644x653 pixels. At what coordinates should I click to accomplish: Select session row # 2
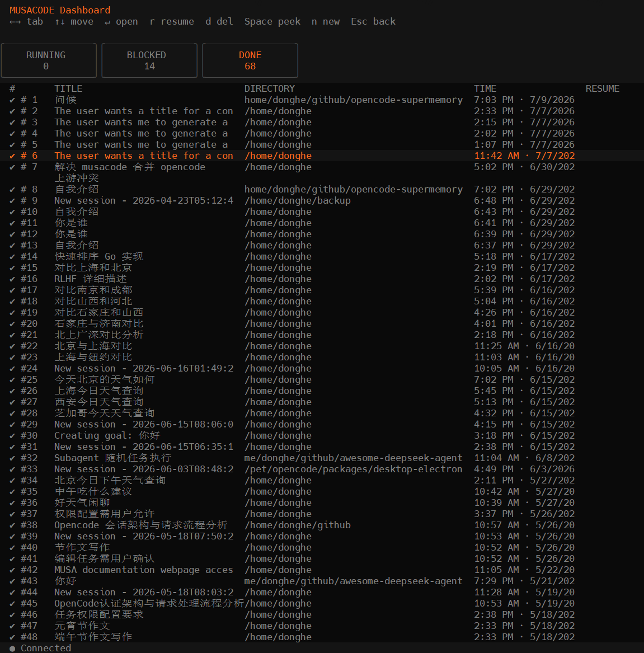322,111
